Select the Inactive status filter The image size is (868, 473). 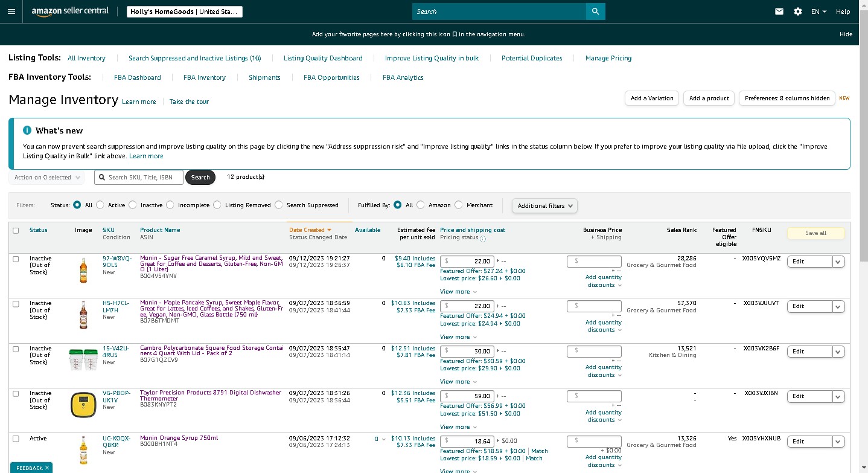coord(133,205)
